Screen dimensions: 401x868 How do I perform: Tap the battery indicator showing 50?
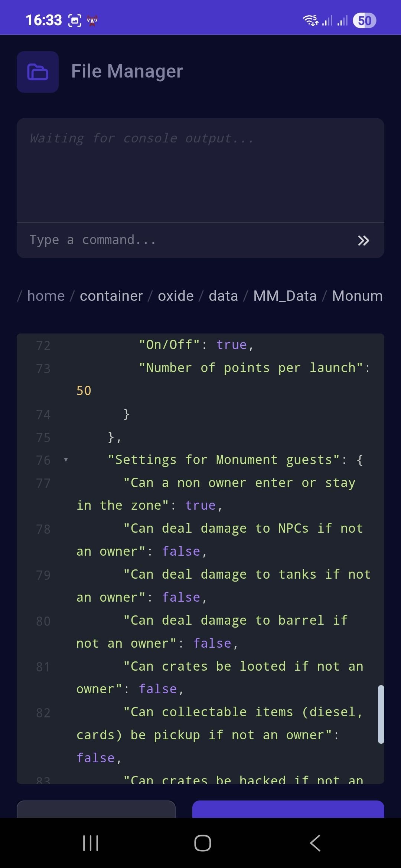tap(364, 20)
